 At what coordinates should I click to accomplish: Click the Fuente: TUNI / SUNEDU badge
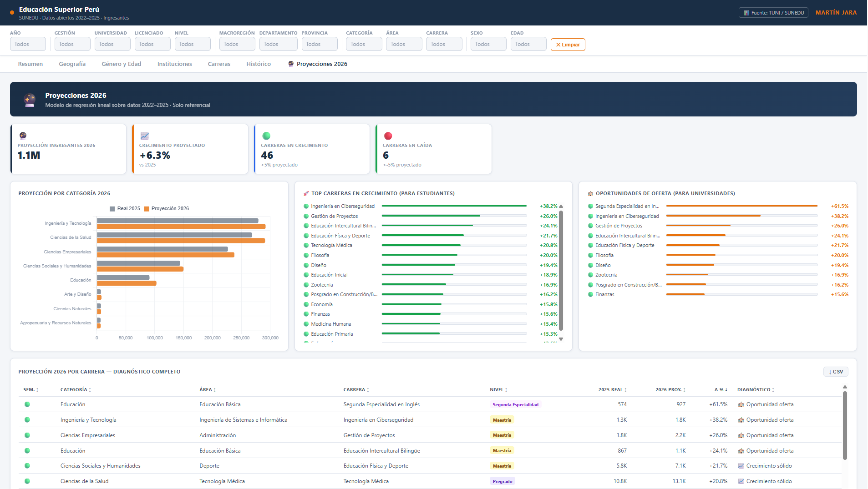(773, 13)
